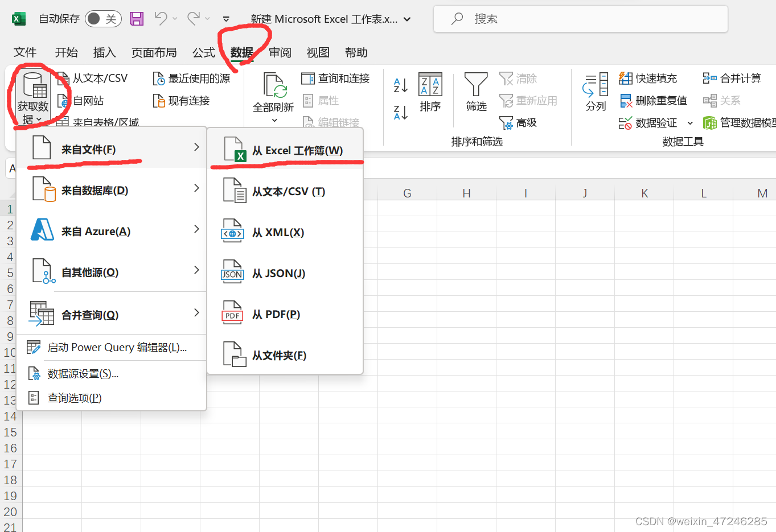Select row header 15
This screenshot has height=532, width=776.
[x=10, y=432]
